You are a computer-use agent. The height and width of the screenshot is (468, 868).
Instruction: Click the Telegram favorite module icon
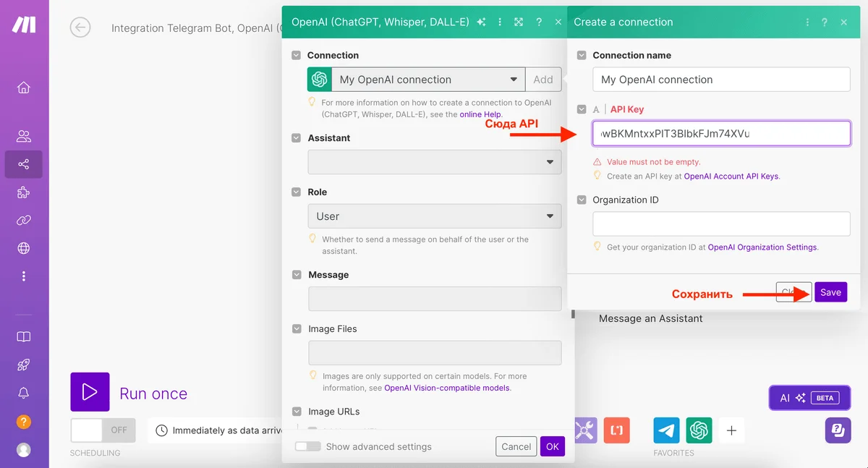[666, 430]
